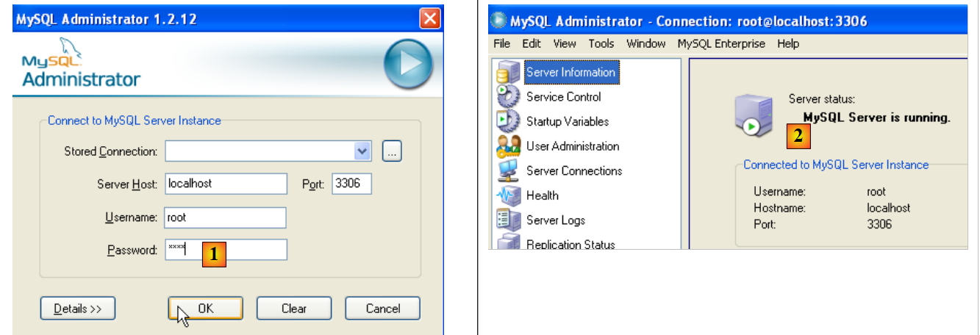The image size is (980, 335).
Task: Click the running server status icon
Action: coord(753,118)
